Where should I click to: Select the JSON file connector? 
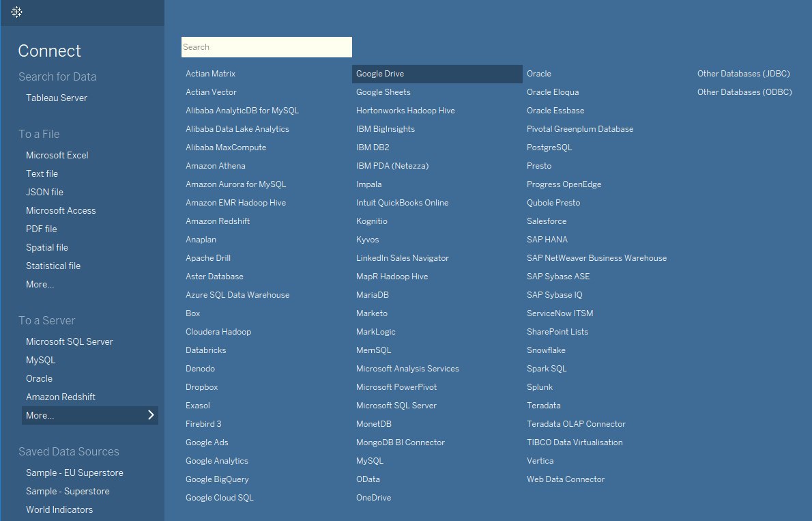pyautogui.click(x=44, y=193)
